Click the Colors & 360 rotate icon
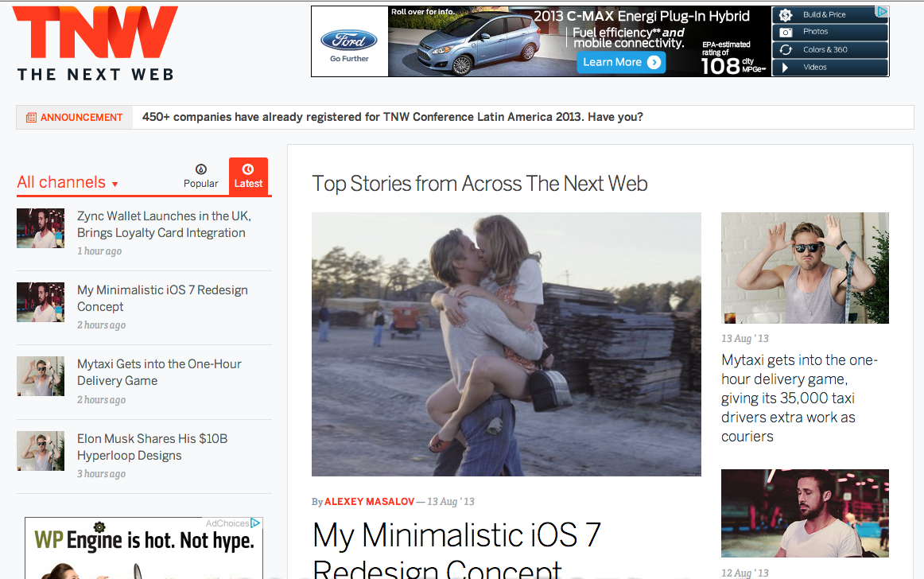924x579 pixels. [x=786, y=49]
